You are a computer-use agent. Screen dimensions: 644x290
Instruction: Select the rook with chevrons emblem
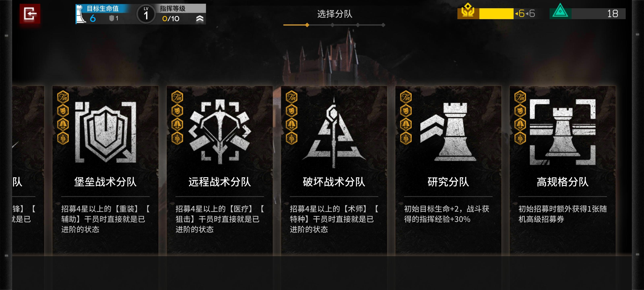(448, 132)
